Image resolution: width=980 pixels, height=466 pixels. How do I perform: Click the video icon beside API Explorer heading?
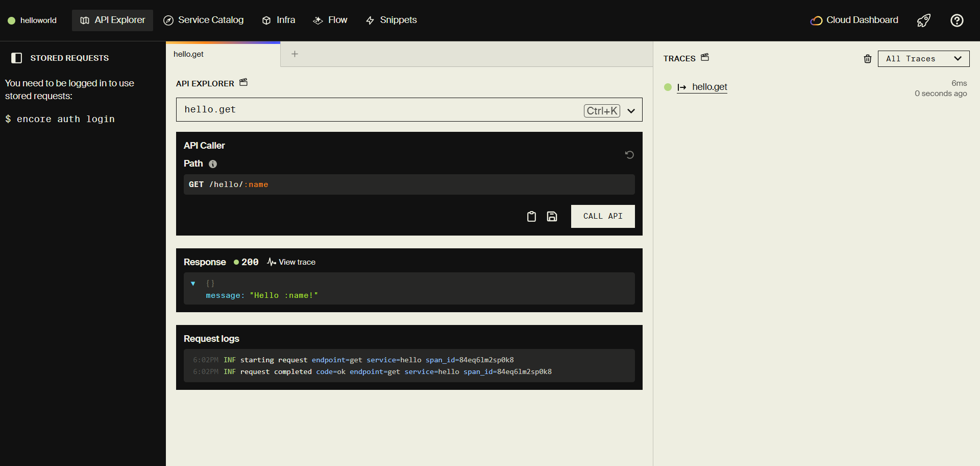(243, 82)
